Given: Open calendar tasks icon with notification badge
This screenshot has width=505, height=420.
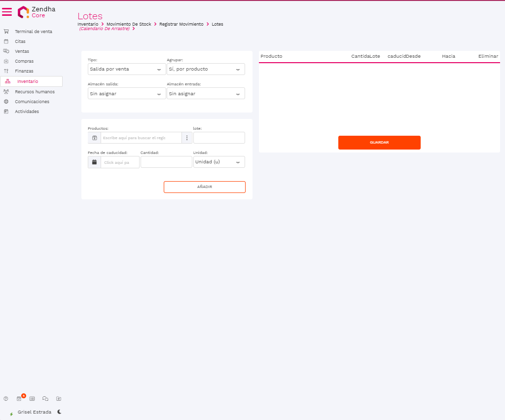Looking at the screenshot, I should tap(19, 398).
